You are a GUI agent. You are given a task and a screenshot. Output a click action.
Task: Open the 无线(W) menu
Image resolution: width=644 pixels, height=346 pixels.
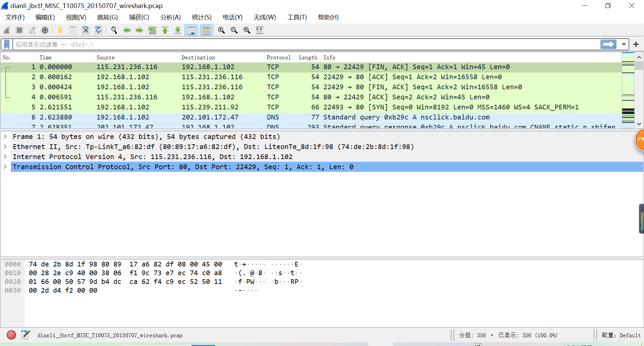click(265, 17)
